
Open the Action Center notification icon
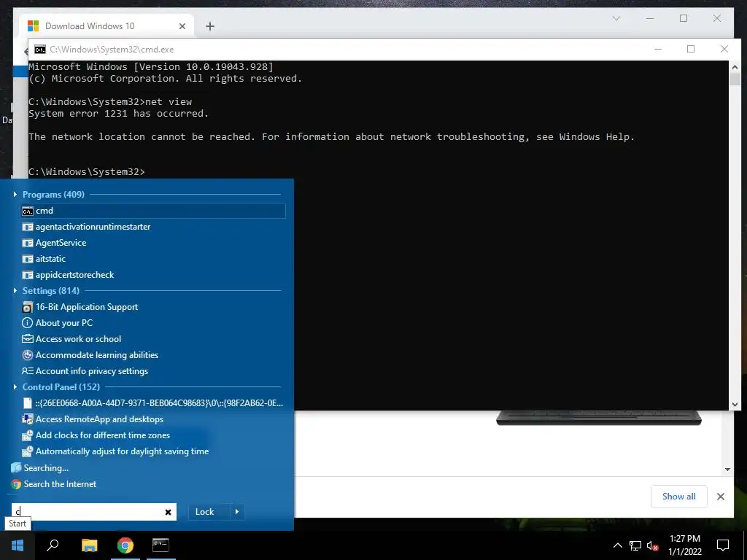[723, 545]
